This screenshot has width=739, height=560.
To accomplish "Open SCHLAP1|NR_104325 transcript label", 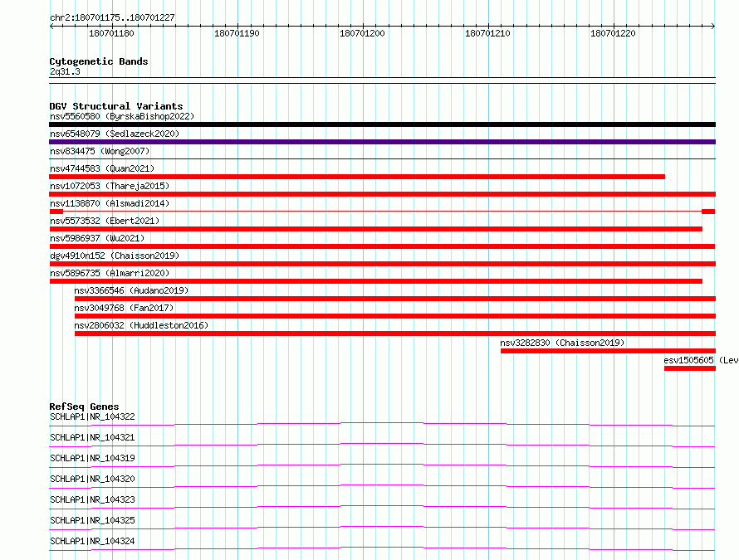I will tap(92, 520).
